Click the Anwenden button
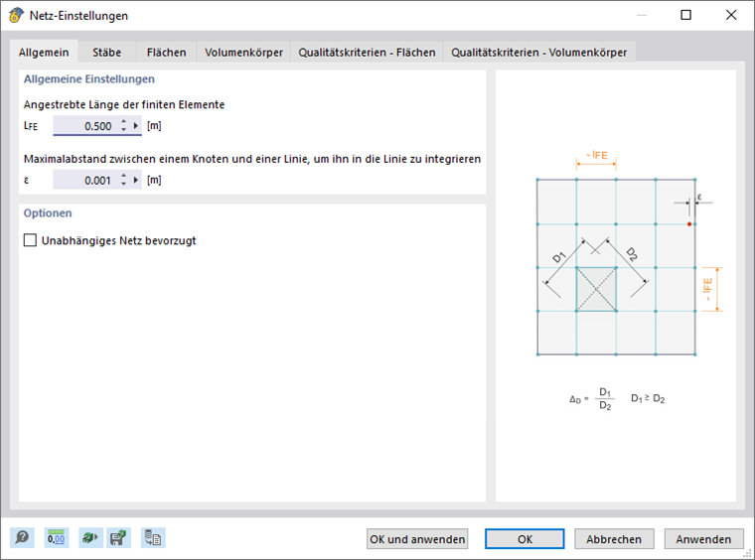The image size is (755, 560). (x=703, y=539)
